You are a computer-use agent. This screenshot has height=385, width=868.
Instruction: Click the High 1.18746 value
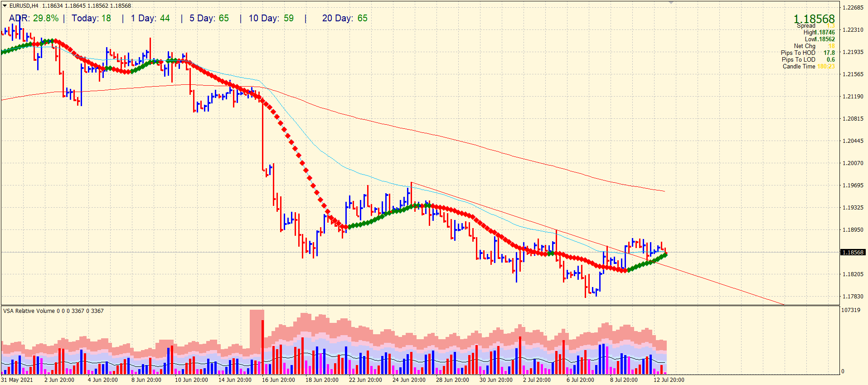pos(825,33)
